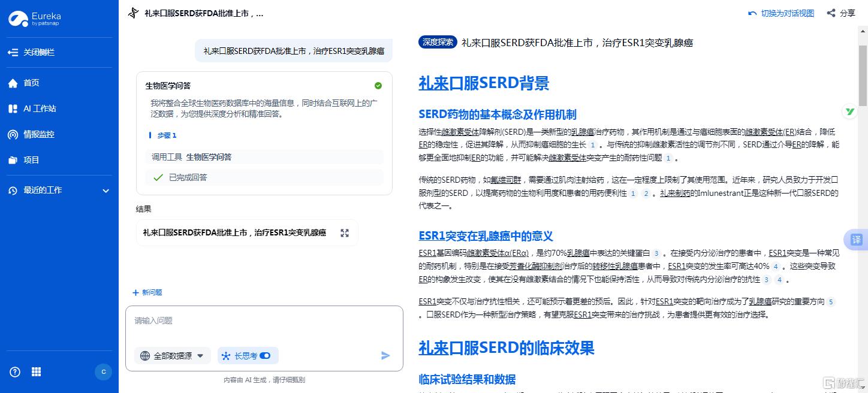Open the user avatar C
Screen dimensions: 868x393
(103, 372)
